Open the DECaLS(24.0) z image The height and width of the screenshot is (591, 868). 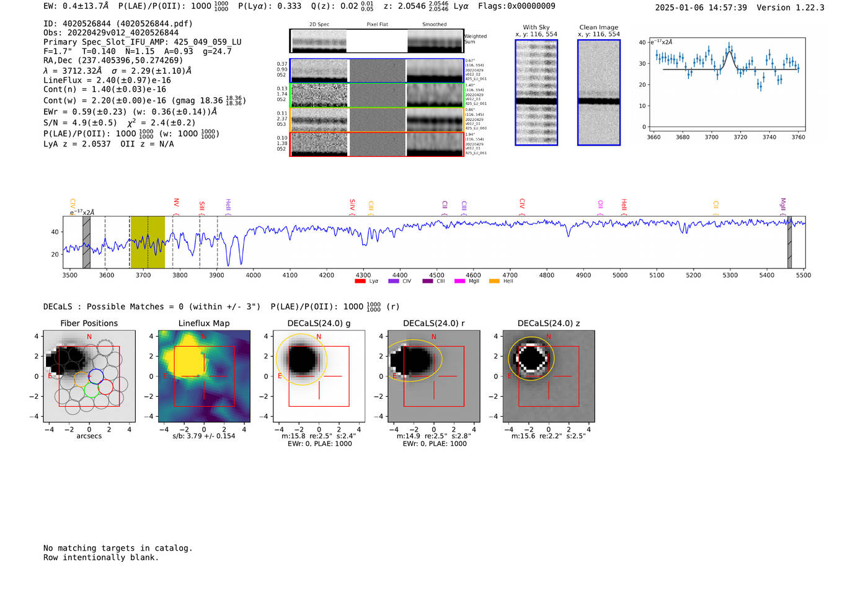[549, 376]
